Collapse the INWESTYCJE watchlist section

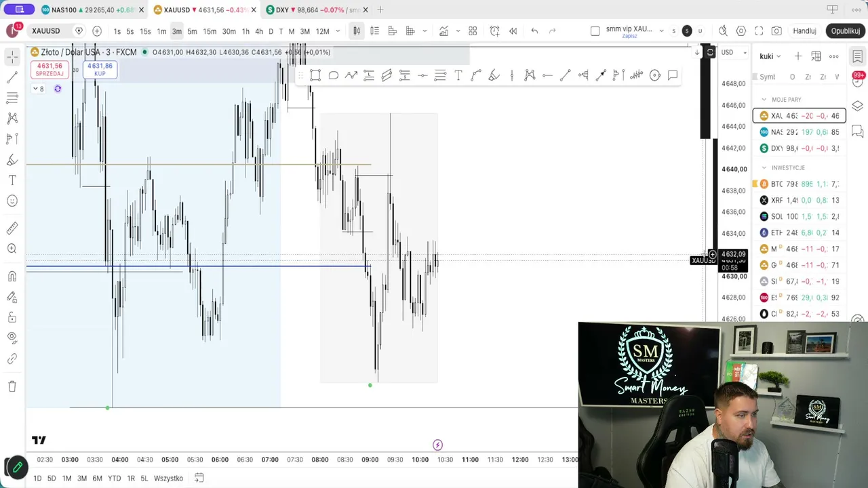(764, 167)
